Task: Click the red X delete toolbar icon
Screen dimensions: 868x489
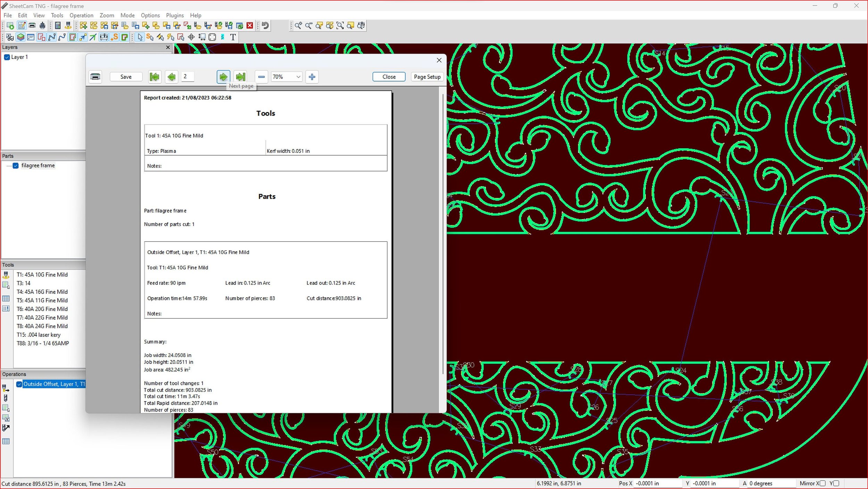Action: 250,26
